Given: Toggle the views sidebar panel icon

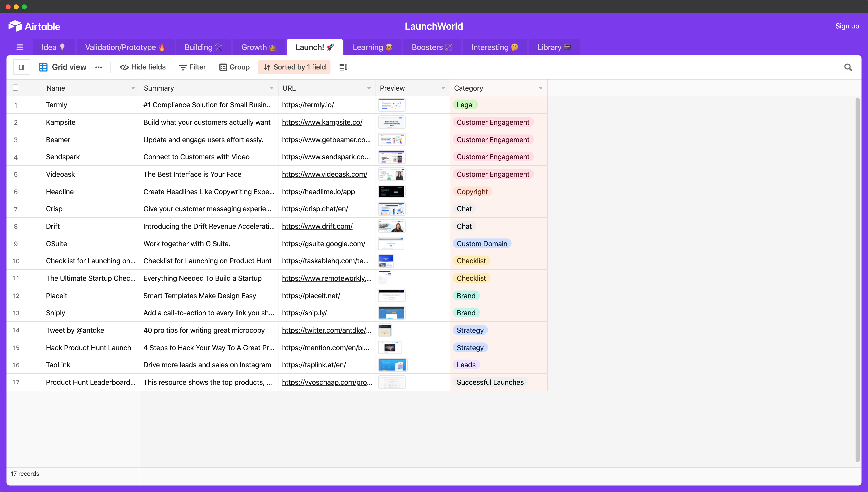Looking at the screenshot, I should tap(22, 67).
